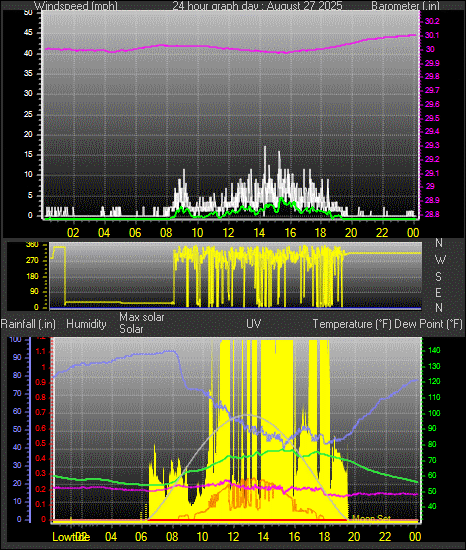Click the Max solar legend label
466x550 pixels.
click(142, 317)
